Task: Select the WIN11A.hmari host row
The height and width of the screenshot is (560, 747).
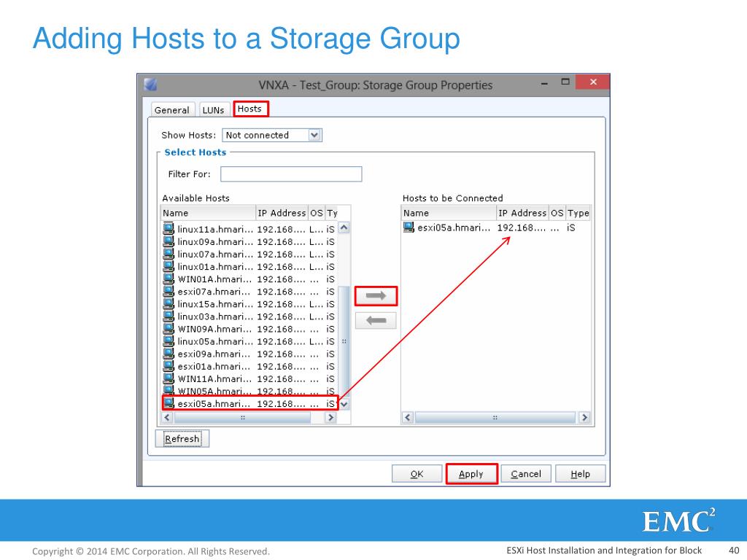Action: click(249, 378)
